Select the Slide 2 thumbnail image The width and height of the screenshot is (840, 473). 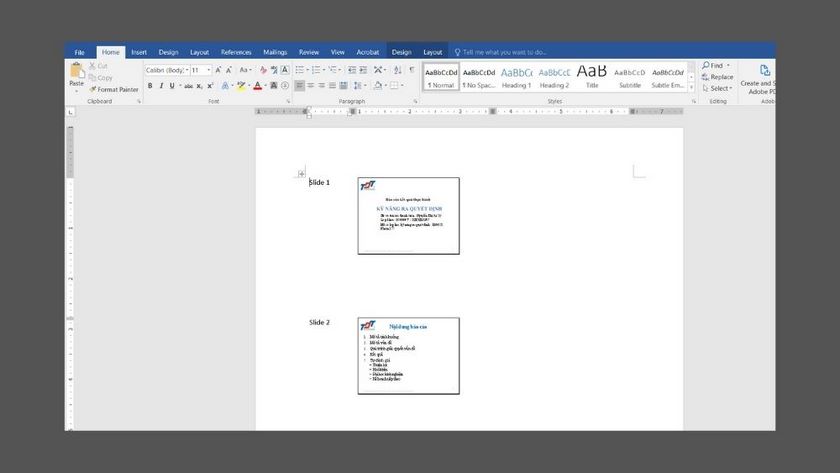(x=408, y=355)
